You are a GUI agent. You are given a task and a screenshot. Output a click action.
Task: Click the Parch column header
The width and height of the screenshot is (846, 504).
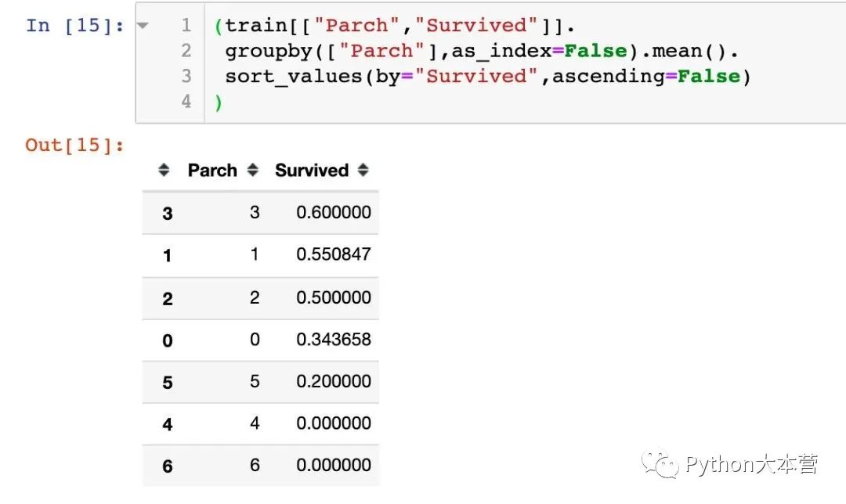(212, 171)
